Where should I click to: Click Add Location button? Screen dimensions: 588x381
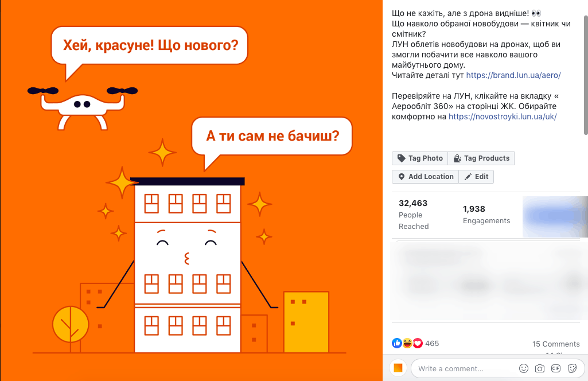[x=425, y=177]
